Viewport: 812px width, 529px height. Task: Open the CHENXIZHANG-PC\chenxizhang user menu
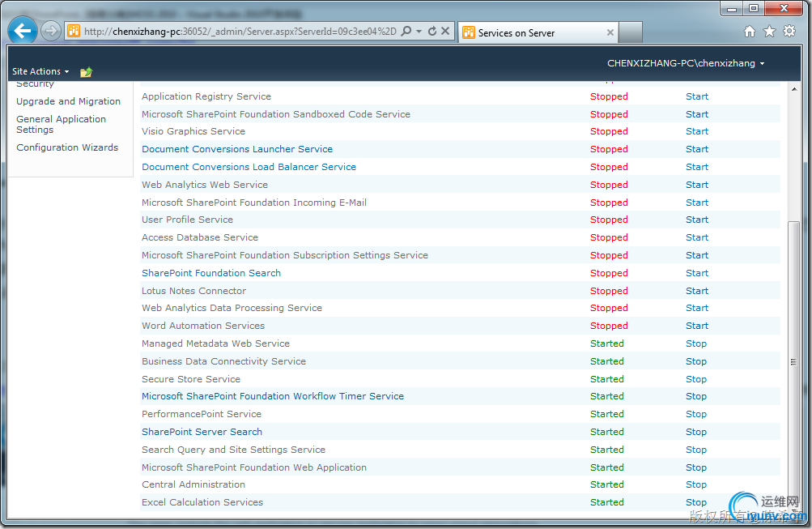tap(686, 63)
